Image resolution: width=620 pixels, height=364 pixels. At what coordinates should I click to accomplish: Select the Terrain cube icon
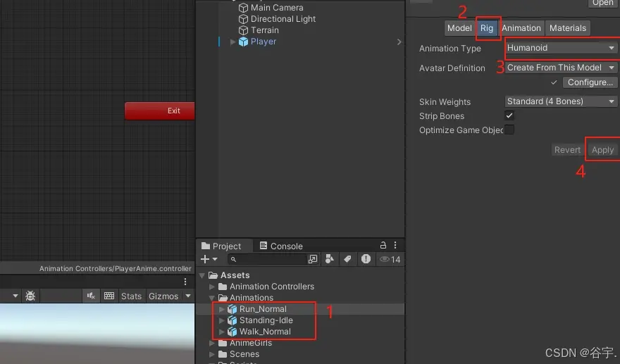(x=243, y=30)
